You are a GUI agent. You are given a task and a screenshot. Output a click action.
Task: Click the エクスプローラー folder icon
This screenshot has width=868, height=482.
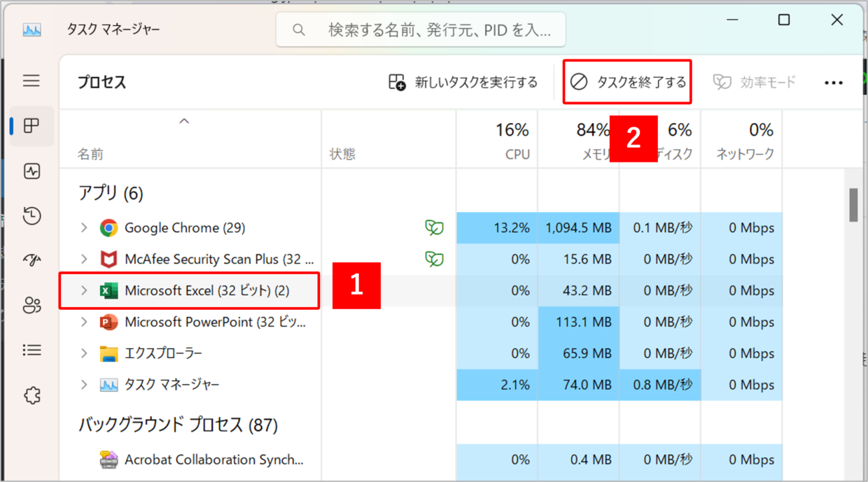pos(108,354)
